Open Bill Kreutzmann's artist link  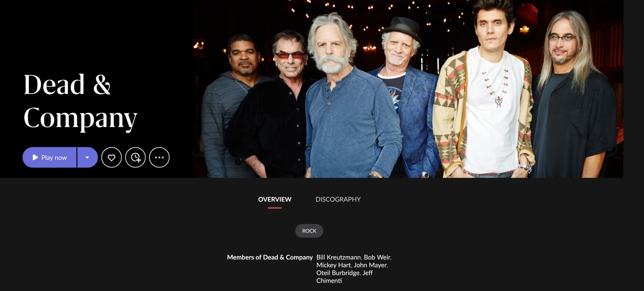tap(338, 257)
